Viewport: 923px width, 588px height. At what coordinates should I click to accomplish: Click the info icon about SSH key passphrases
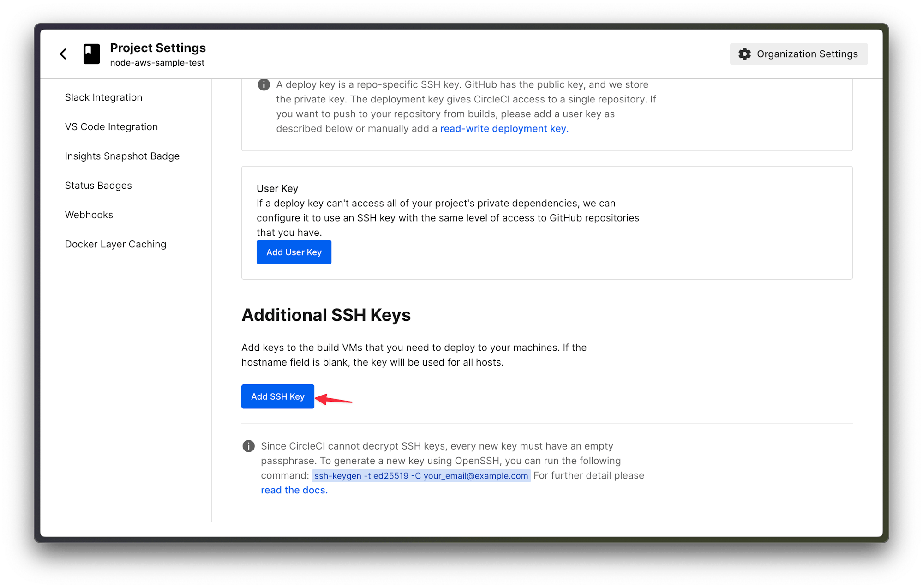tap(249, 446)
